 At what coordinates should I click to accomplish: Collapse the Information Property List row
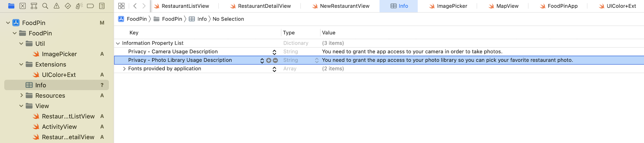[x=118, y=43]
